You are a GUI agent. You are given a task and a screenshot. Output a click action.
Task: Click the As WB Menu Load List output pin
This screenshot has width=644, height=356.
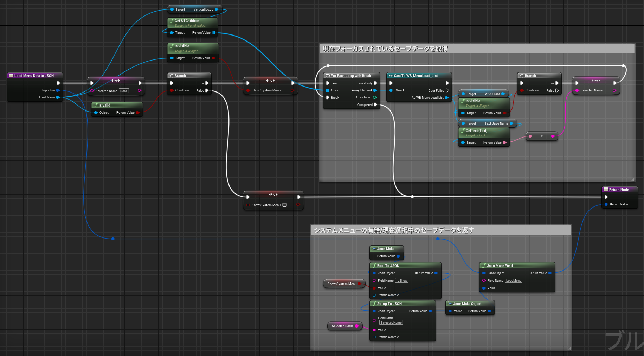446,98
